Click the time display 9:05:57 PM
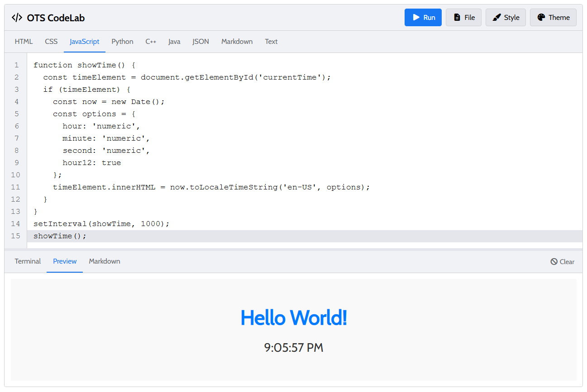Screen dimensions: 587x392 (293, 348)
